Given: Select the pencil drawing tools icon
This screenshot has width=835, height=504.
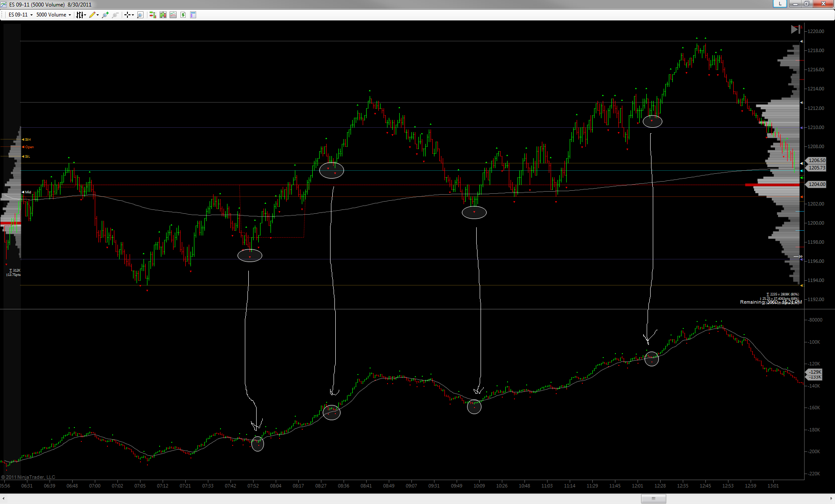Looking at the screenshot, I should coord(92,15).
